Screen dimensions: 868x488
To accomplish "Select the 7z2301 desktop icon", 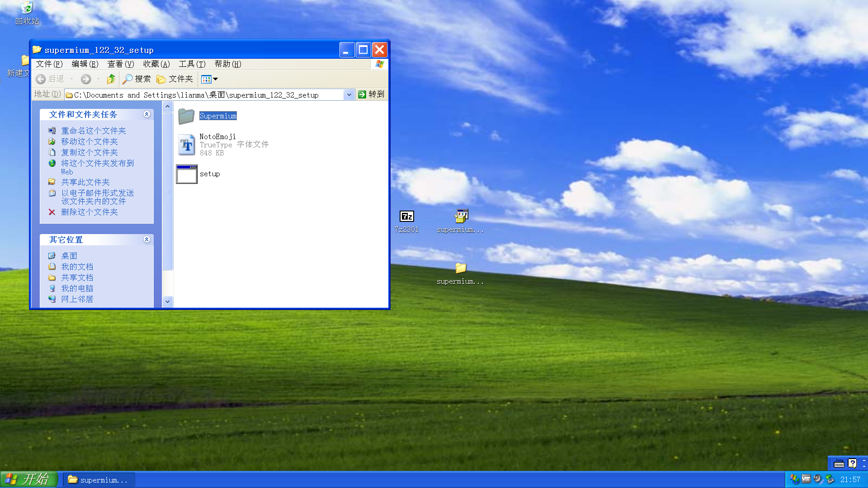I will 406,216.
